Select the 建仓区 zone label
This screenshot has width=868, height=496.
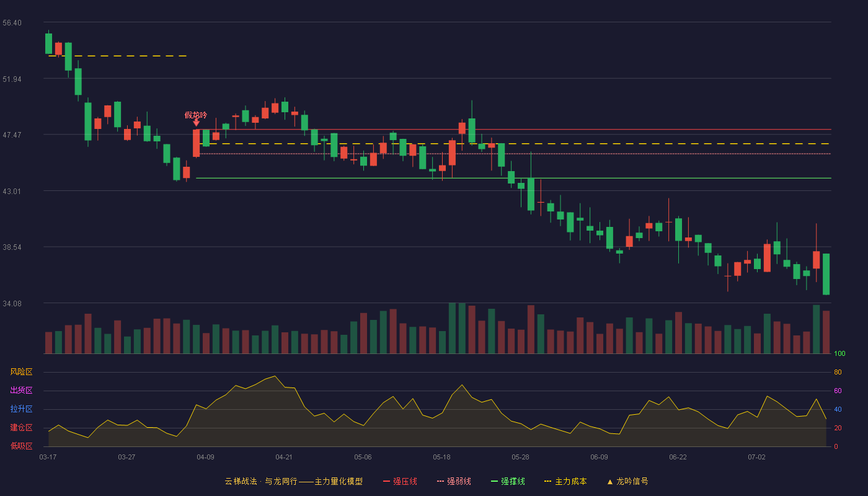[22, 428]
